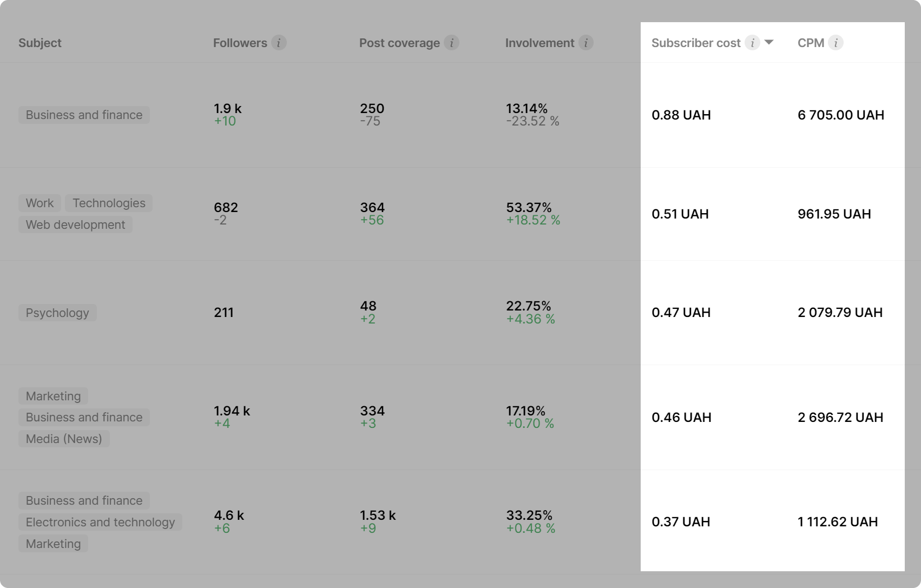Open the Media (News) tag
Screen dimensions: 921x588
coord(64,439)
